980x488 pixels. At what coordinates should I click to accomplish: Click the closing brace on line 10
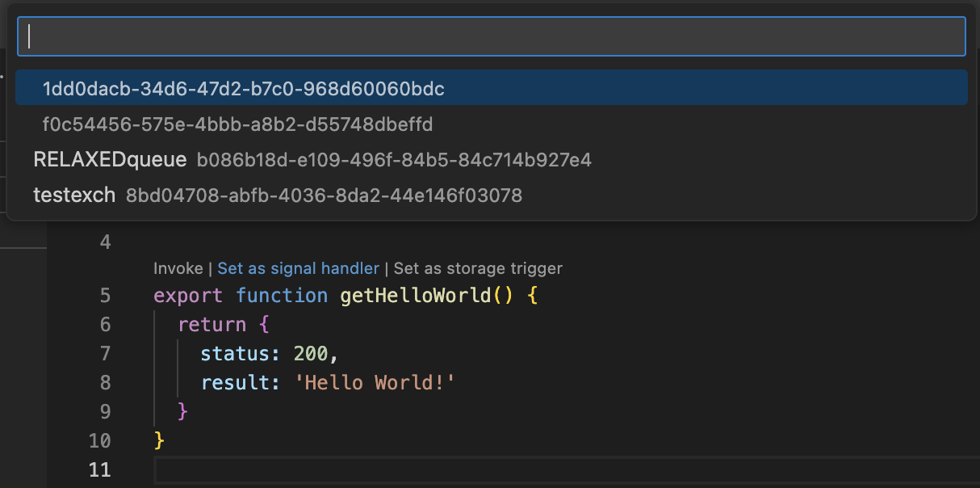click(158, 441)
